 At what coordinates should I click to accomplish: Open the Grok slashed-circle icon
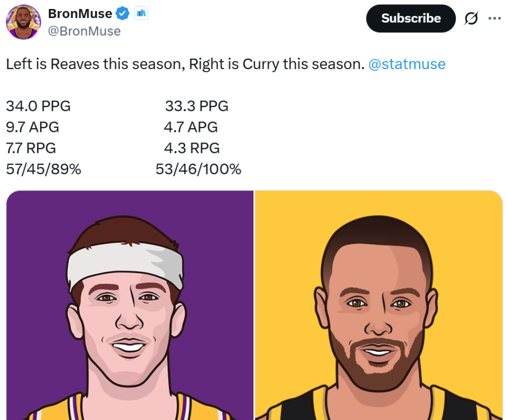tap(471, 18)
